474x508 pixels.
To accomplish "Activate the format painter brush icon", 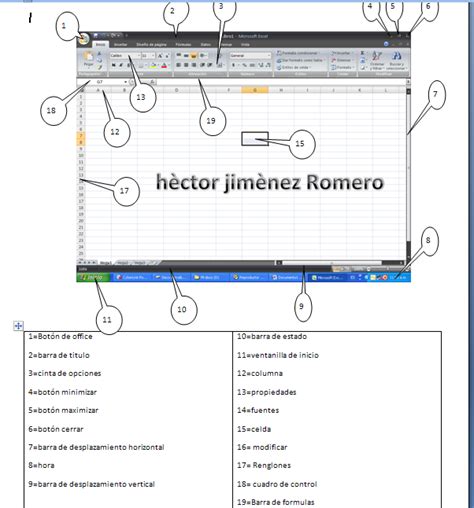I will click(x=99, y=67).
